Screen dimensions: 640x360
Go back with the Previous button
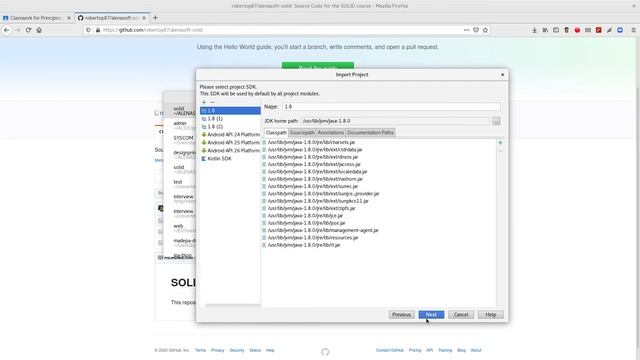(401, 315)
